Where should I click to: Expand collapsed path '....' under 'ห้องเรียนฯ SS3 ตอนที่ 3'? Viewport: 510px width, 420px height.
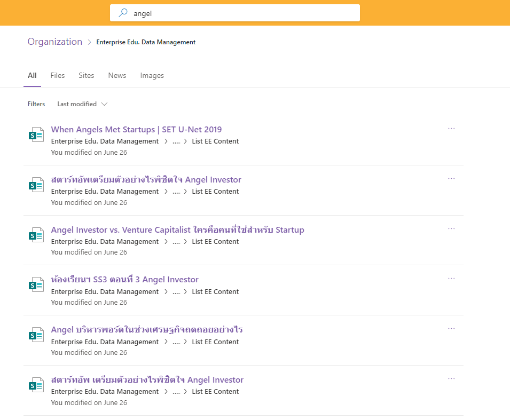coord(176,292)
